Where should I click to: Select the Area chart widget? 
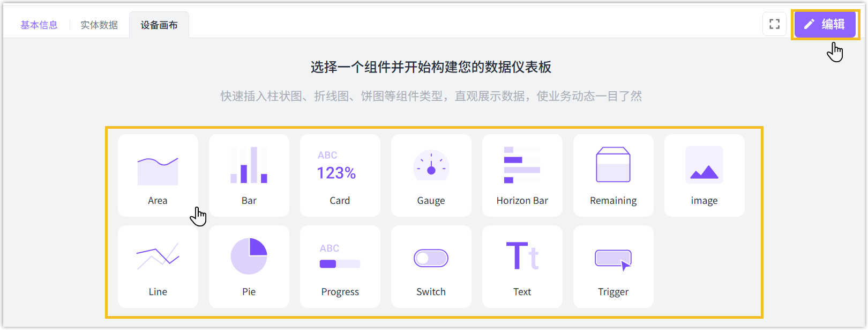coord(158,175)
